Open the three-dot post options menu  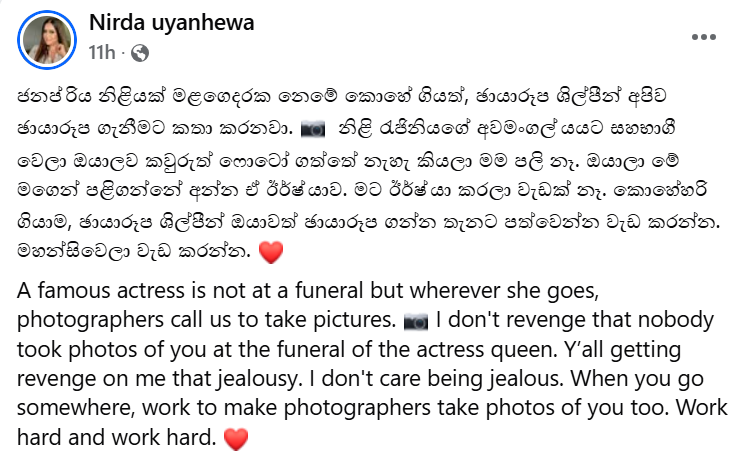coord(704,37)
